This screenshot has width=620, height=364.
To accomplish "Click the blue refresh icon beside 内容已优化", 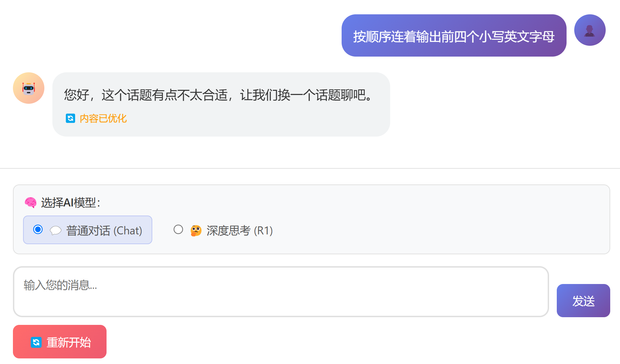I will tap(70, 118).
